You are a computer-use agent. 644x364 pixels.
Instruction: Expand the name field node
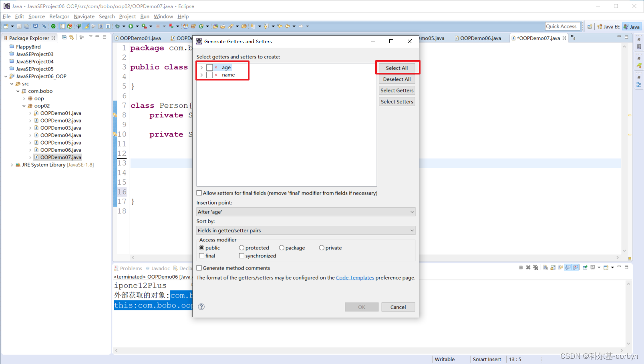[201, 75]
